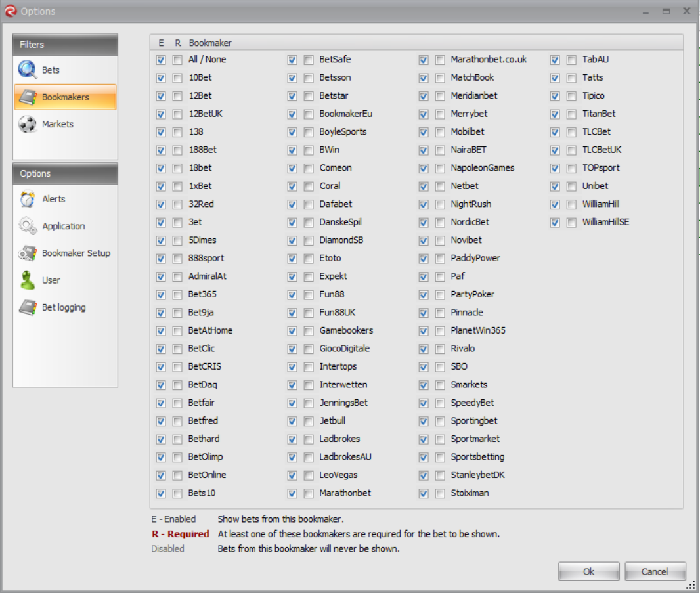The image size is (700, 593).
Task: Uncheck Enabled for All / None
Action: click(161, 60)
